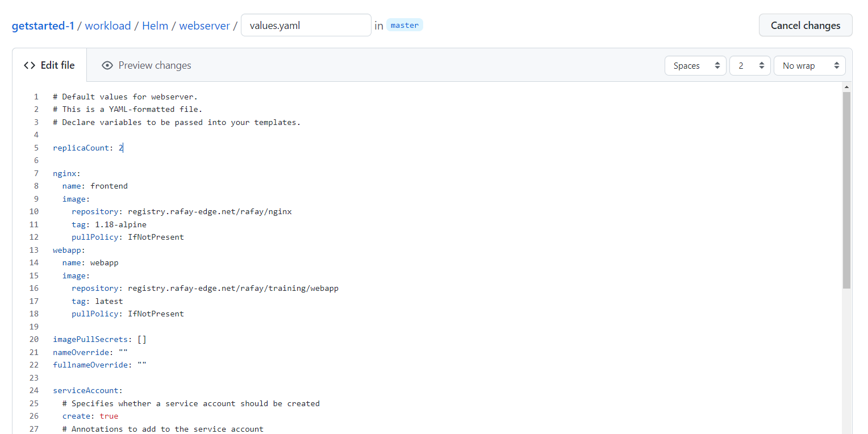The image size is (868, 434).
Task: Click the 'imagePullSecrets: []' line
Action: [x=100, y=339]
